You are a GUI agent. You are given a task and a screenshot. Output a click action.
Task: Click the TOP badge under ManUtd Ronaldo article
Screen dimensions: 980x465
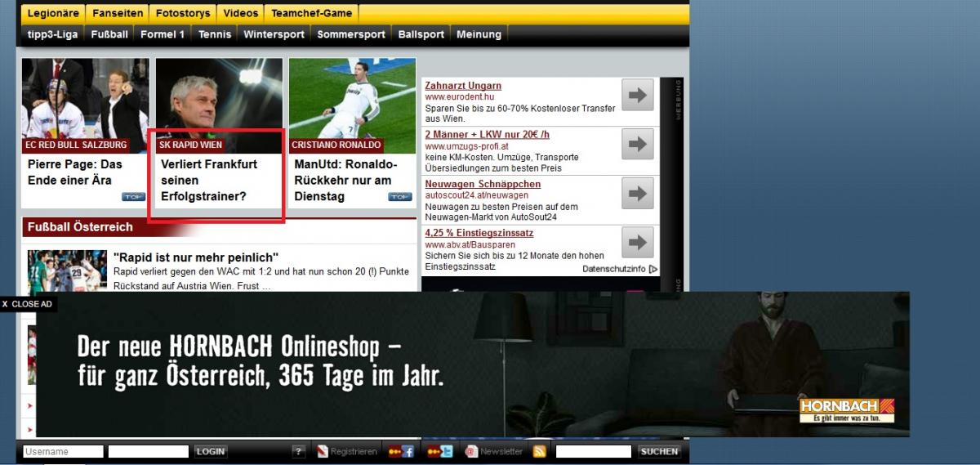pos(400,196)
